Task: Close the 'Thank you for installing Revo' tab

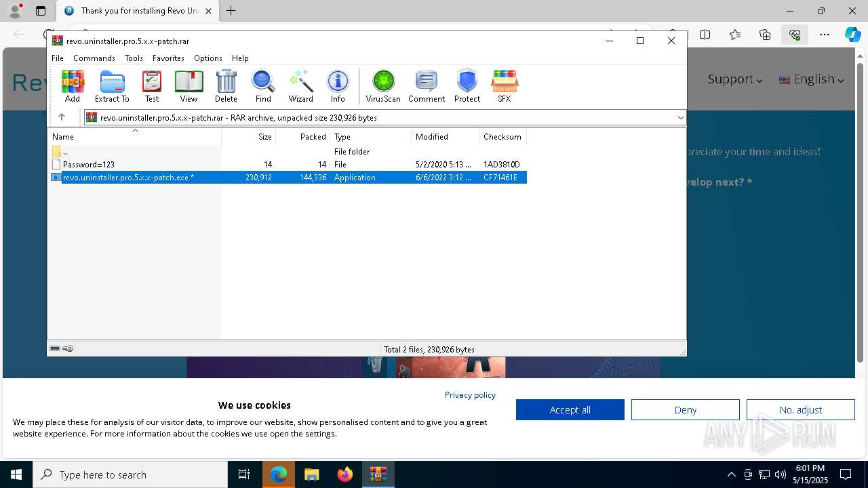Action: [x=208, y=11]
